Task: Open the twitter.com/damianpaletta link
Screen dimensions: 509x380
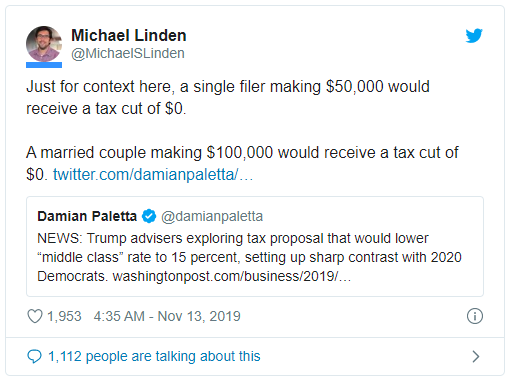Action: (x=153, y=174)
